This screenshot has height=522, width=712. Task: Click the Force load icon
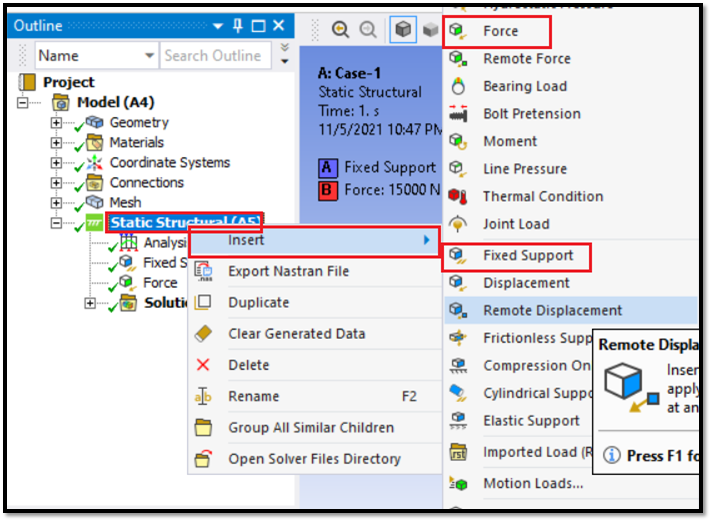(458, 31)
